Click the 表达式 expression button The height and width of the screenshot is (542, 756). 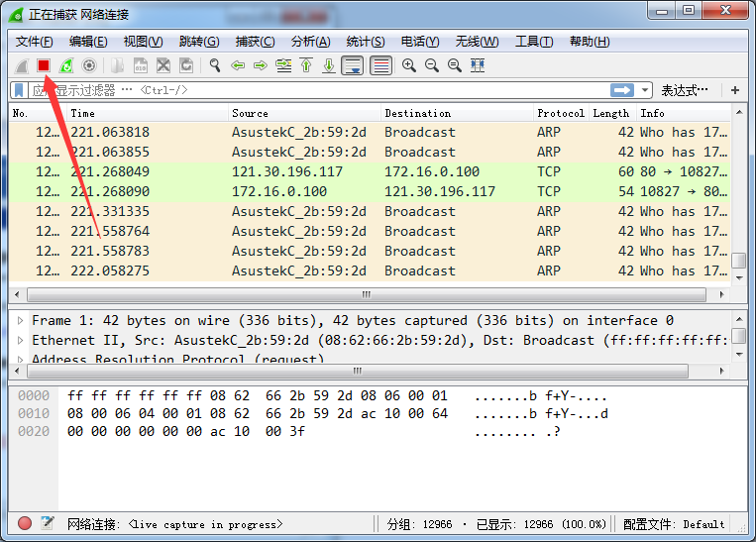686,90
